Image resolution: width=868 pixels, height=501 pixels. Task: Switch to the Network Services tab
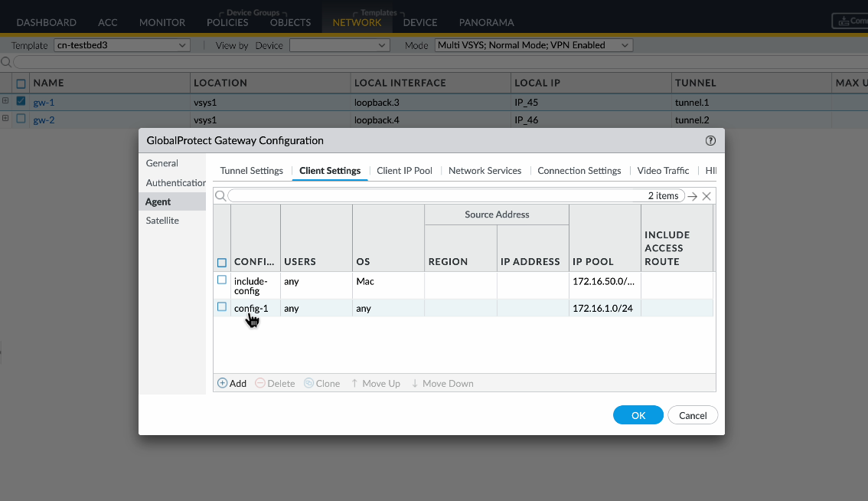tap(485, 171)
